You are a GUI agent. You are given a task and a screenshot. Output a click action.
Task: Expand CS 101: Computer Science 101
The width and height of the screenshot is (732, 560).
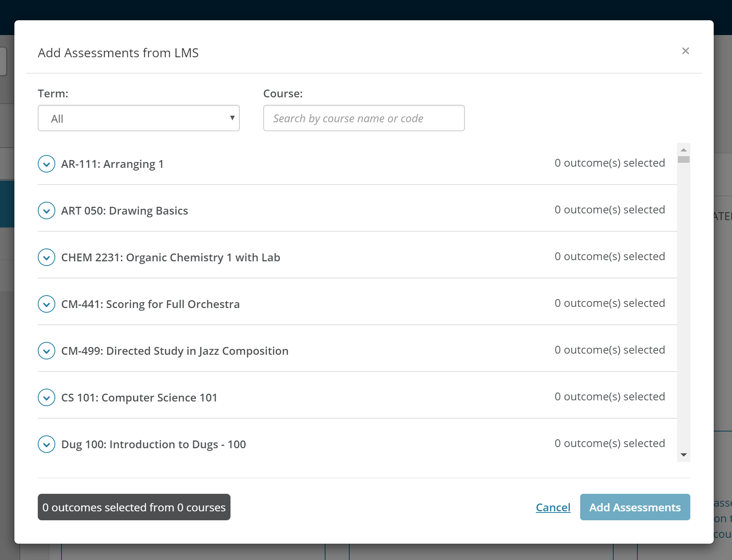tap(46, 398)
